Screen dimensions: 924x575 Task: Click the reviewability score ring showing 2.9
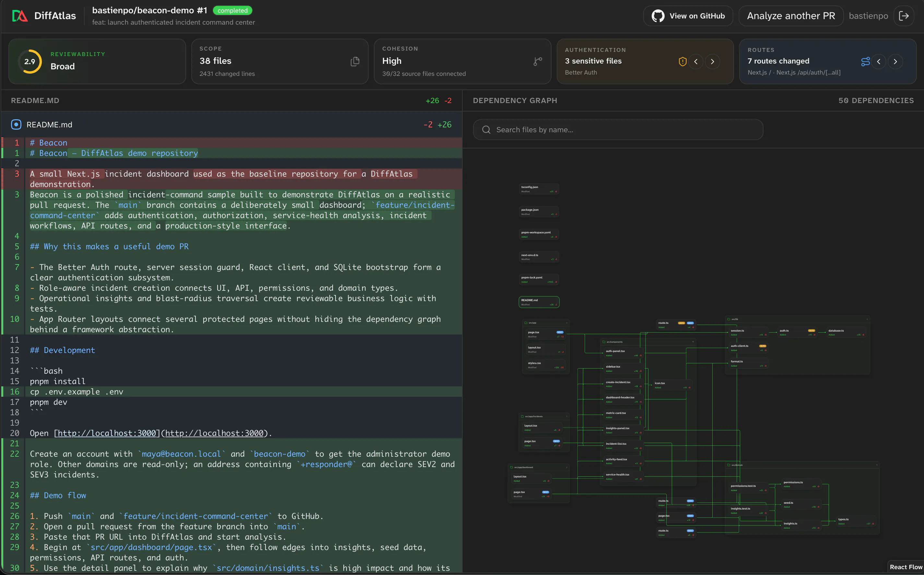[30, 61]
